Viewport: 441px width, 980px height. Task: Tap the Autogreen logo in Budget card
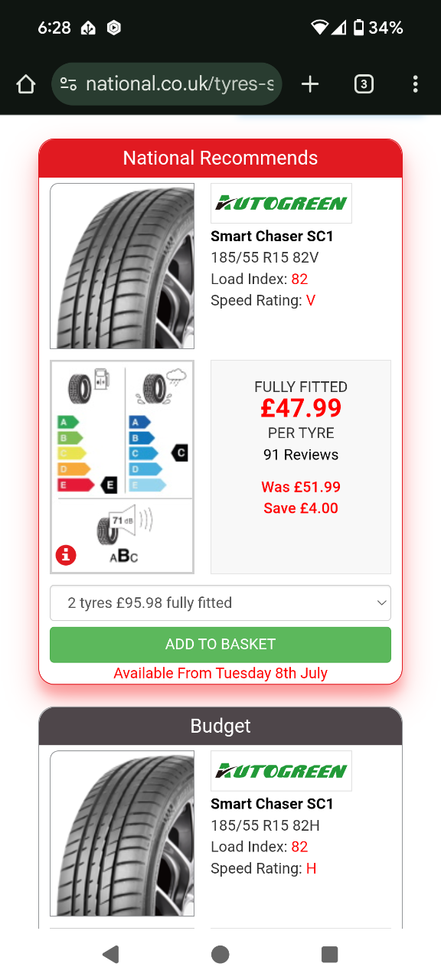click(x=281, y=771)
